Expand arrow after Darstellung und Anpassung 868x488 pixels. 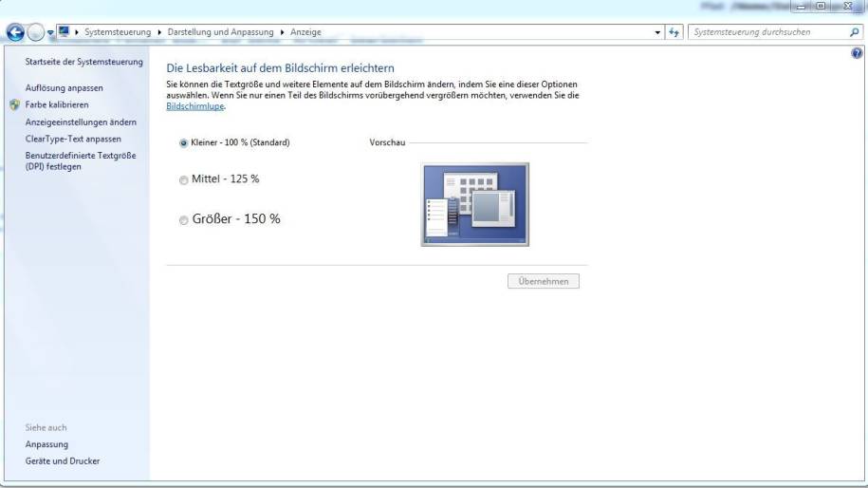(283, 32)
